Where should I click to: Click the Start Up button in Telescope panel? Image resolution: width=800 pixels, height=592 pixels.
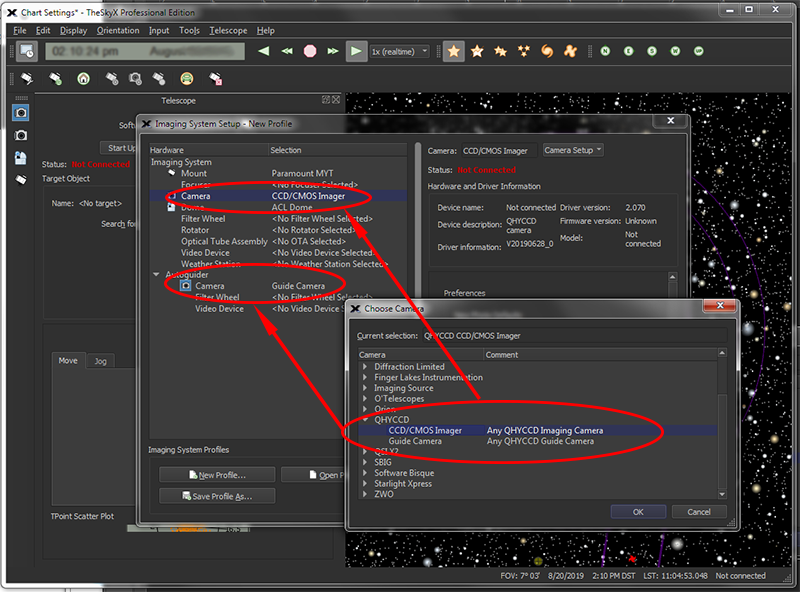[x=118, y=148]
